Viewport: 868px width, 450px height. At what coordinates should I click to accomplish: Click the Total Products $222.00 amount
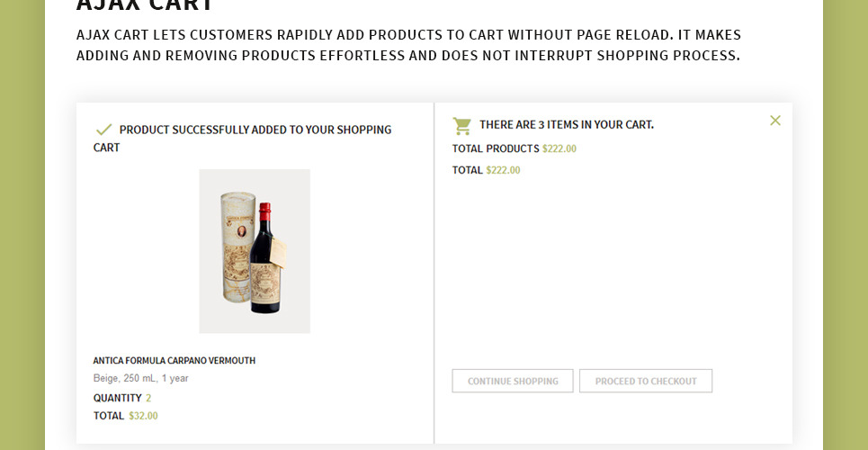pos(559,148)
